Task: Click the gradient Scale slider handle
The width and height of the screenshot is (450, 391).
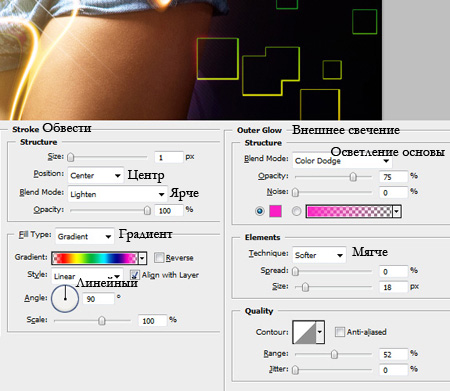Action: 102,320
